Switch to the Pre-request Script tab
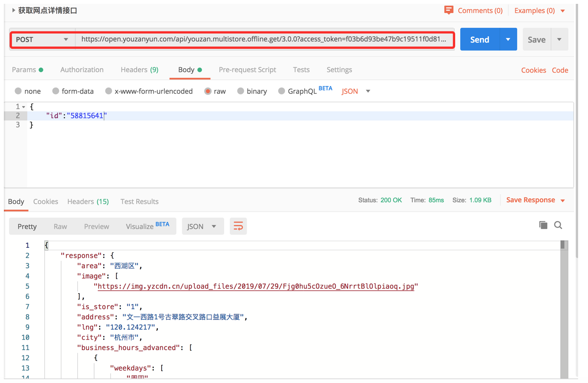This screenshot has width=588, height=383. [248, 70]
